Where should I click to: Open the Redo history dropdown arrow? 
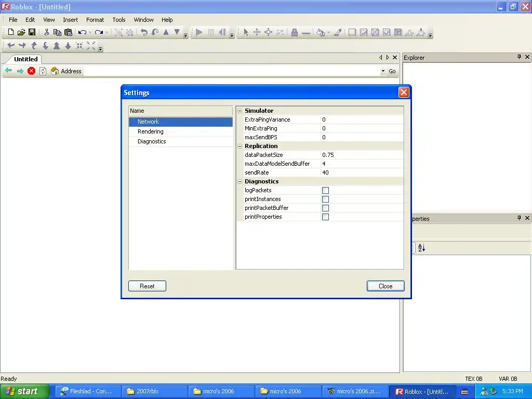pos(107,33)
